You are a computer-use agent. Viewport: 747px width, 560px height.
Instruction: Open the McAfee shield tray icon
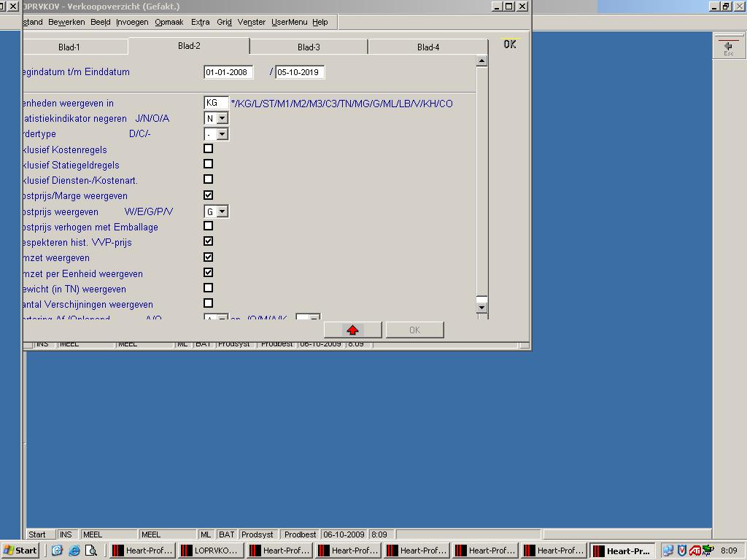tap(682, 551)
